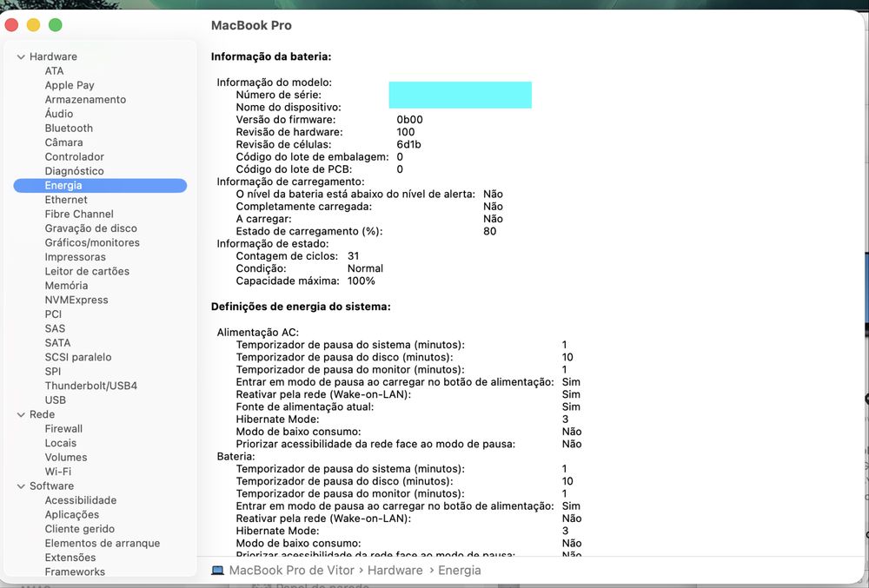This screenshot has height=588, width=869.
Task: Select Thunderbolt/USB4 entry
Action: click(91, 386)
